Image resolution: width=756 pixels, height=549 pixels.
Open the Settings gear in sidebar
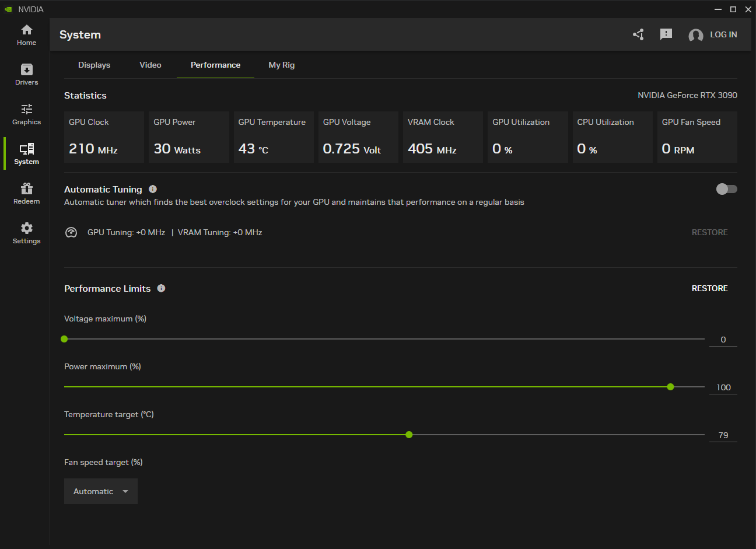tap(26, 233)
